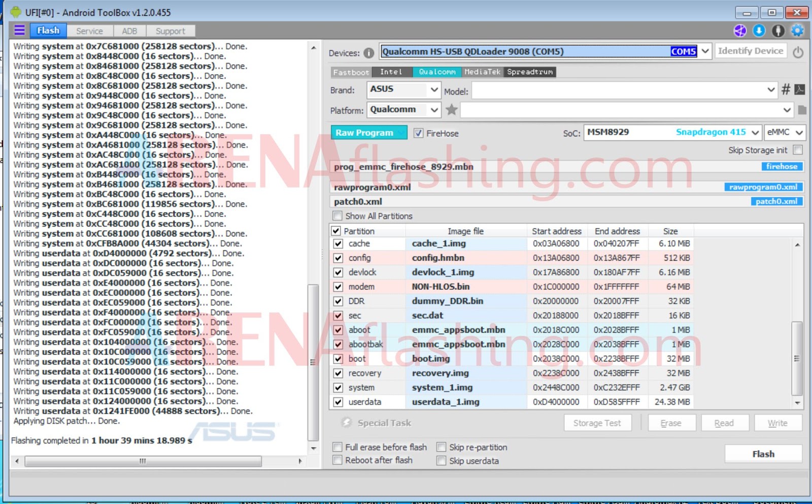The width and height of the screenshot is (812, 504).
Task: Open the SoC dropdown showing MSM8929
Action: point(672,132)
